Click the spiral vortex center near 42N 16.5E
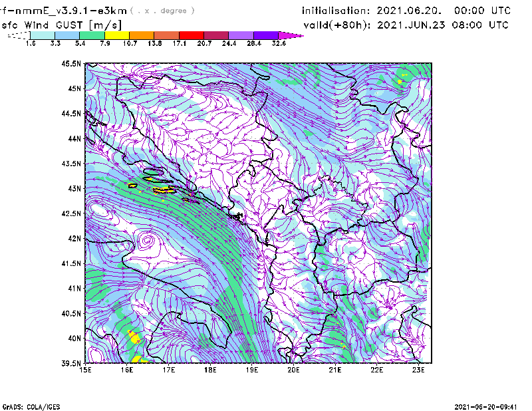The height and width of the screenshot is (411, 532). 147,241
